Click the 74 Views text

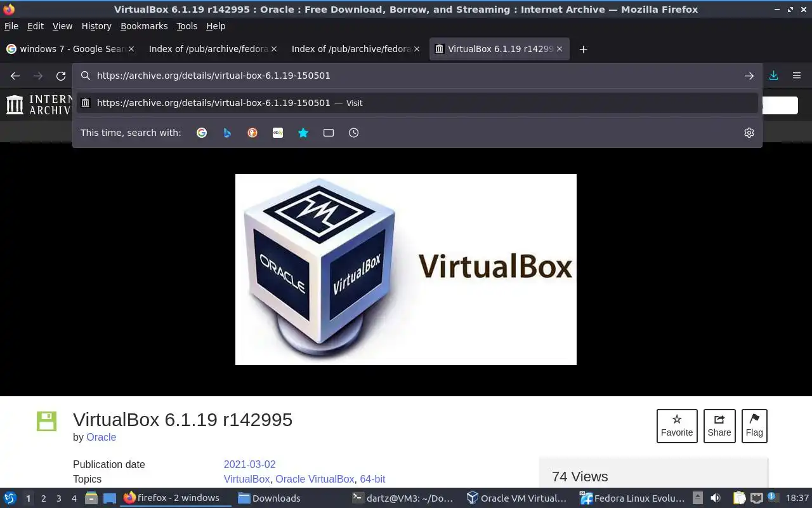coord(580,476)
